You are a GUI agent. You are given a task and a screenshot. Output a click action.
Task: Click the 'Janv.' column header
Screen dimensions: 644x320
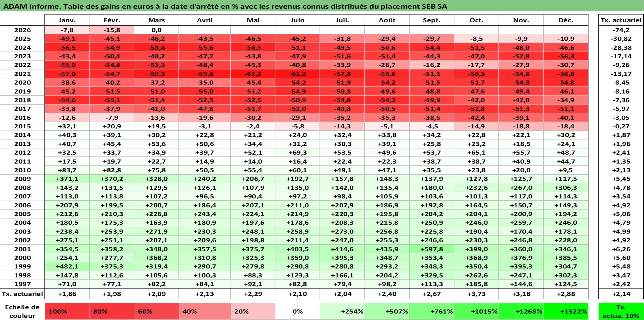pos(67,20)
